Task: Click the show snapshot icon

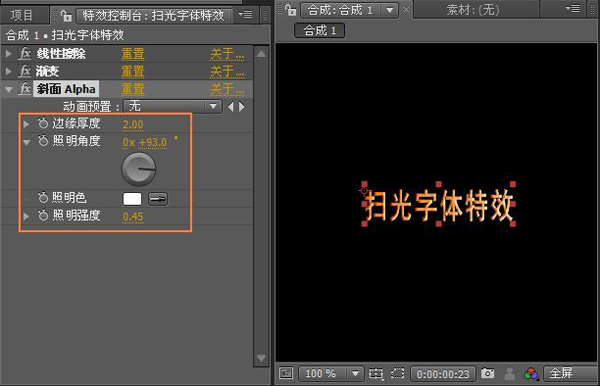Action: 509,374
